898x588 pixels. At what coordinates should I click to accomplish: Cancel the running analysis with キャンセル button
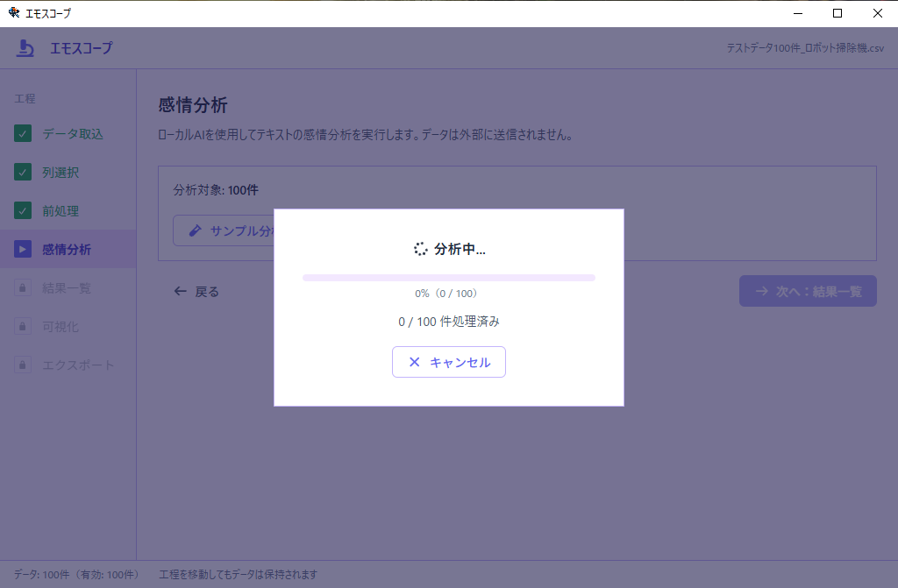(x=448, y=362)
